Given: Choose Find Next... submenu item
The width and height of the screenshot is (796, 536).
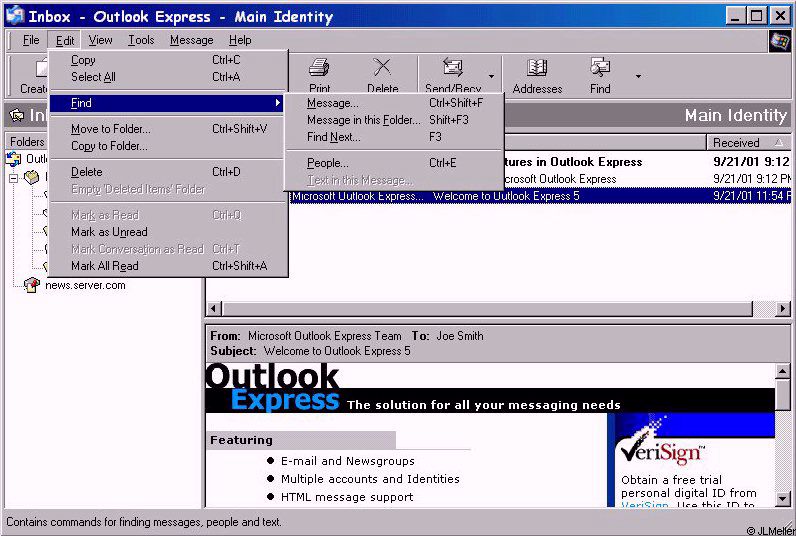Looking at the screenshot, I should click(x=395, y=137).
